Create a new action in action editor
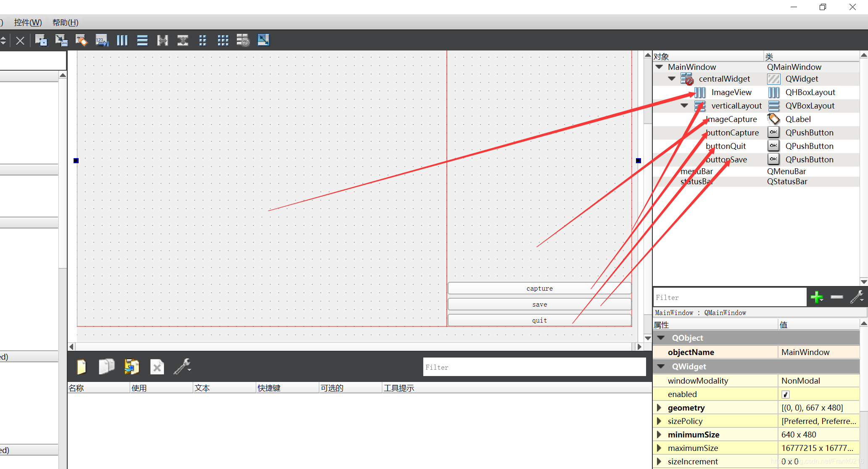Image resolution: width=868 pixels, height=469 pixels. pyautogui.click(x=82, y=367)
